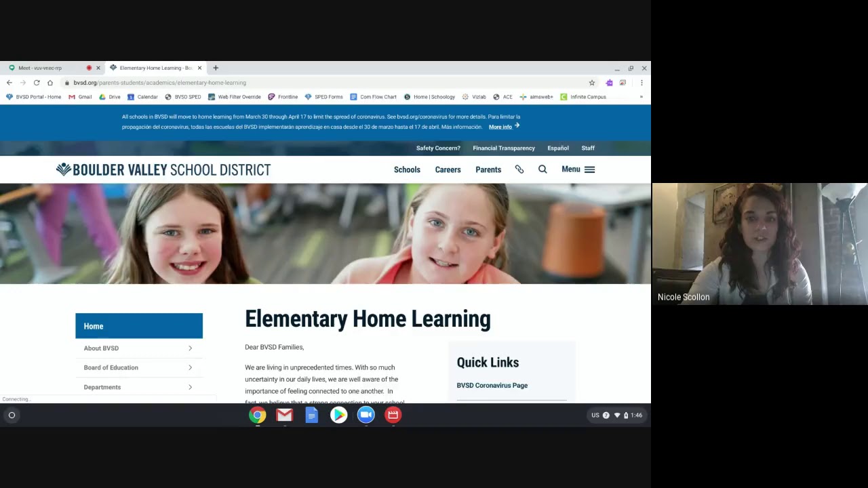Screen dimensions: 868x488
Task: Open BVSD Portal - Home bookmark
Action: click(x=33, y=97)
